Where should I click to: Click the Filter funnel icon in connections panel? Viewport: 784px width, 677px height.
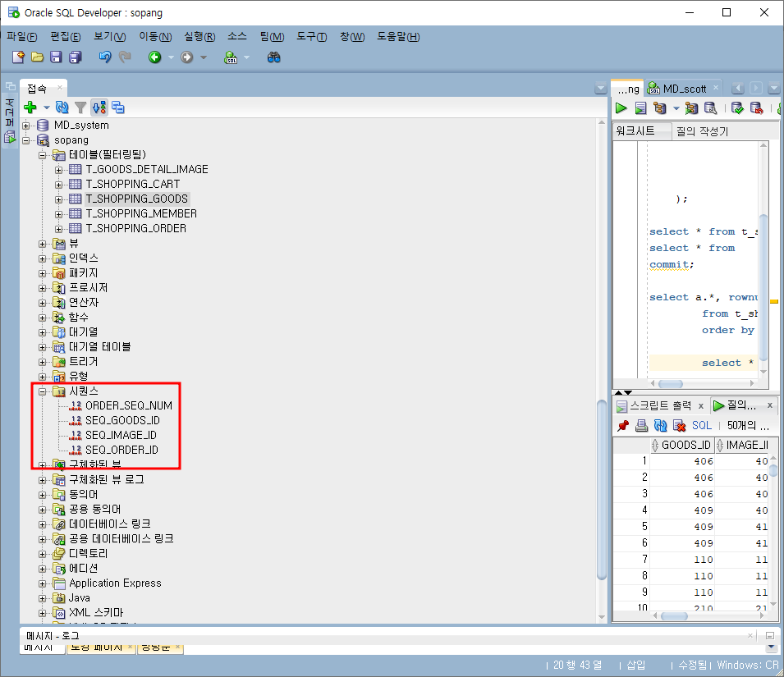tap(80, 107)
